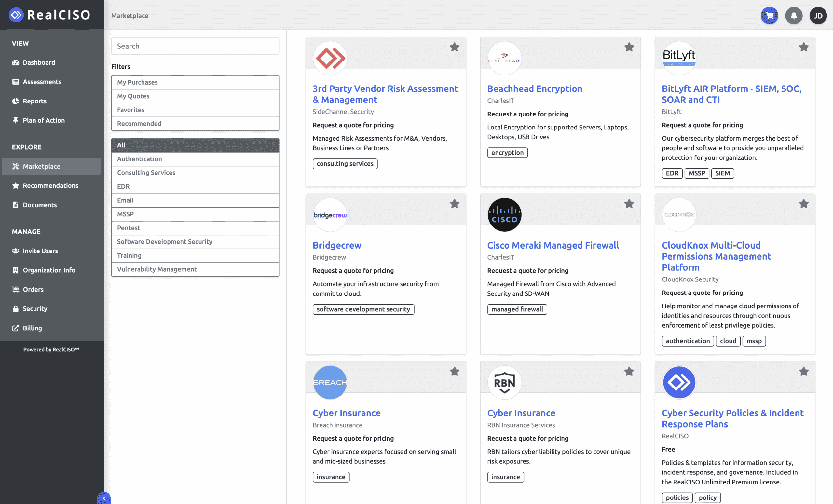This screenshot has height=504, width=833.
Task: Open Orders in the sidebar
Action: [x=51, y=289]
